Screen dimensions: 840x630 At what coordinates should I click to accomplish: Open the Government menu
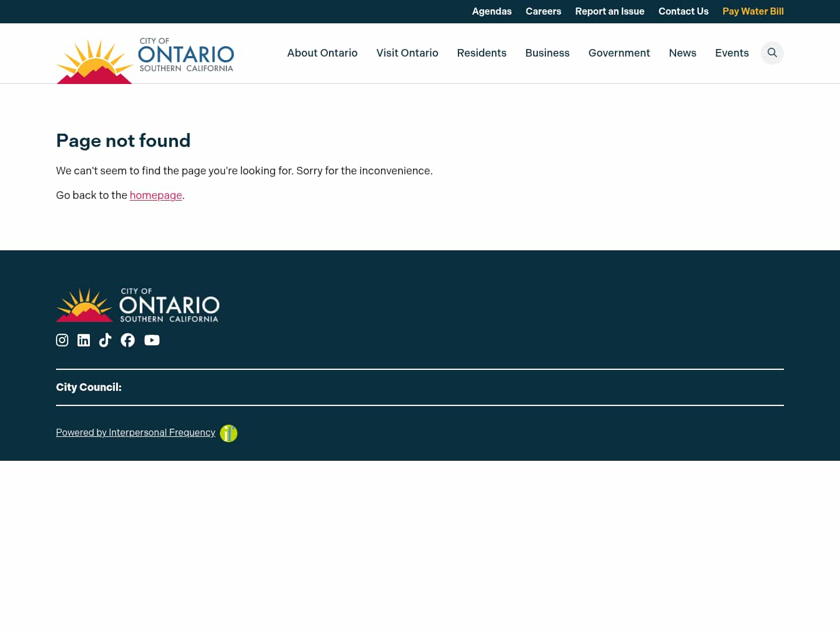coord(619,53)
